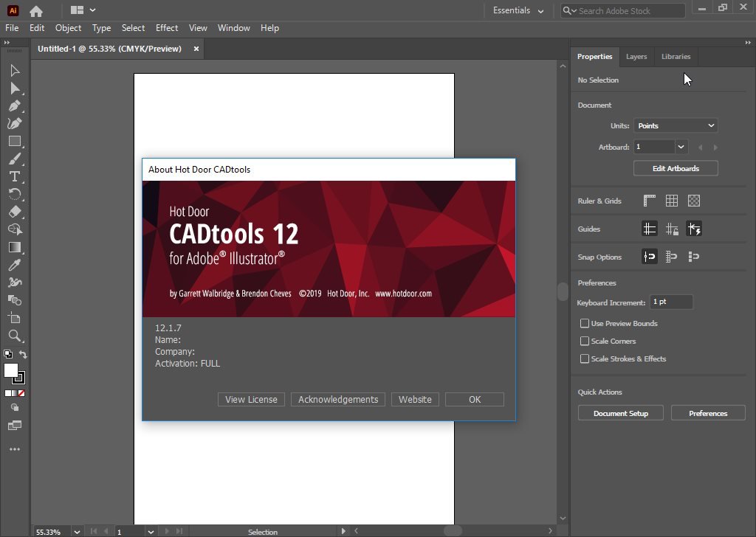Screen dimensions: 756x537
Task: Click the Stroke color swatch
Action: click(x=20, y=379)
